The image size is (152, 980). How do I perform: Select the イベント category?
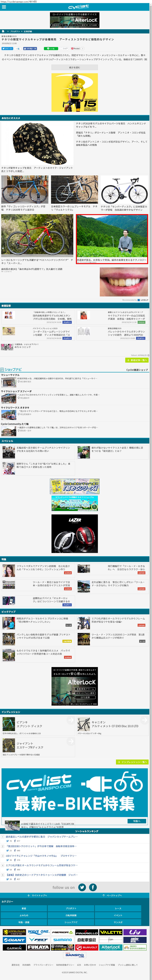(118, 915)
